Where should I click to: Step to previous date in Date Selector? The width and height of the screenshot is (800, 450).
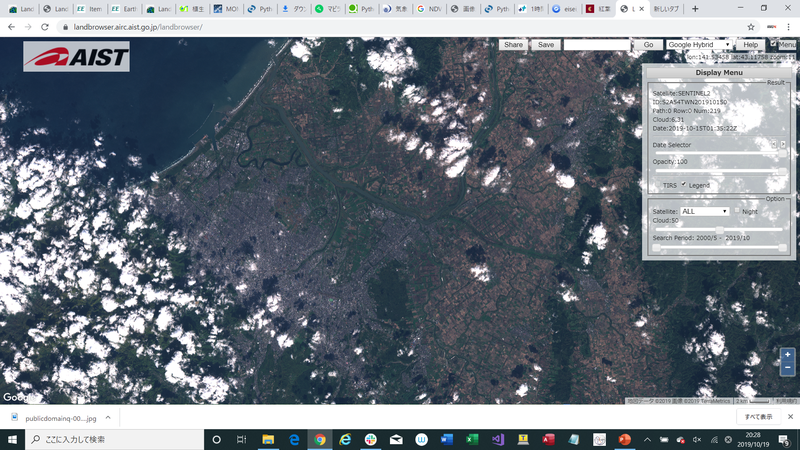773,145
